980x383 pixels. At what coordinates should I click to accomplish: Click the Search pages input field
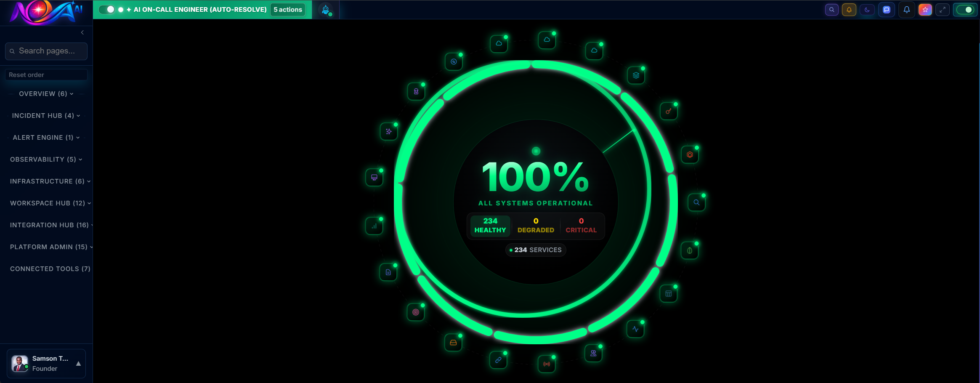(46, 51)
